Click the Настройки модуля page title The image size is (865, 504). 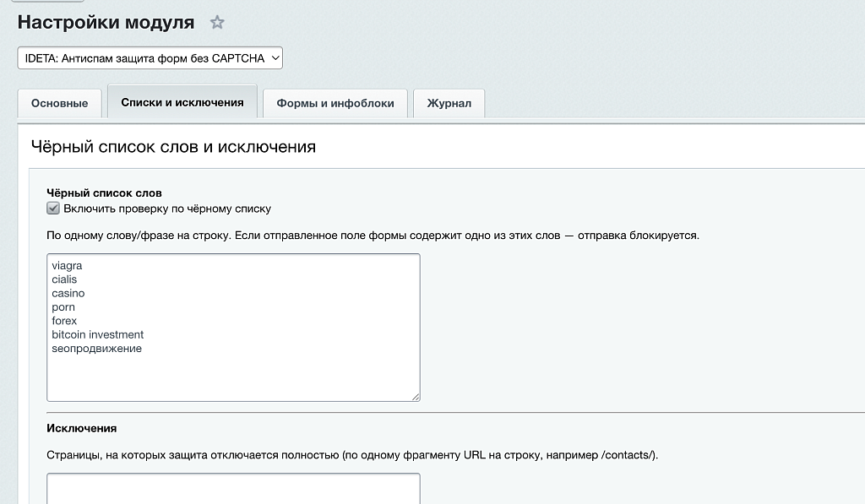tap(106, 22)
